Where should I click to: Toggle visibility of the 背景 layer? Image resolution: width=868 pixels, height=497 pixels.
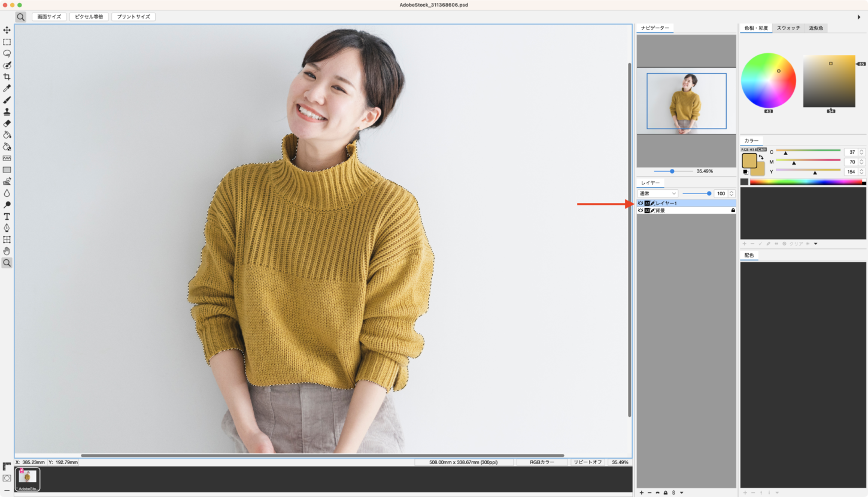pos(641,211)
